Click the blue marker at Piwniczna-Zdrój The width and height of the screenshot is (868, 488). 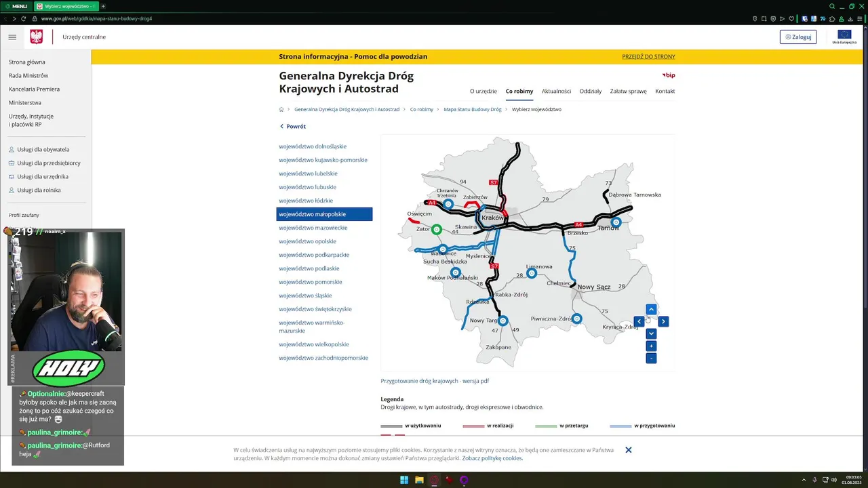tap(576, 319)
